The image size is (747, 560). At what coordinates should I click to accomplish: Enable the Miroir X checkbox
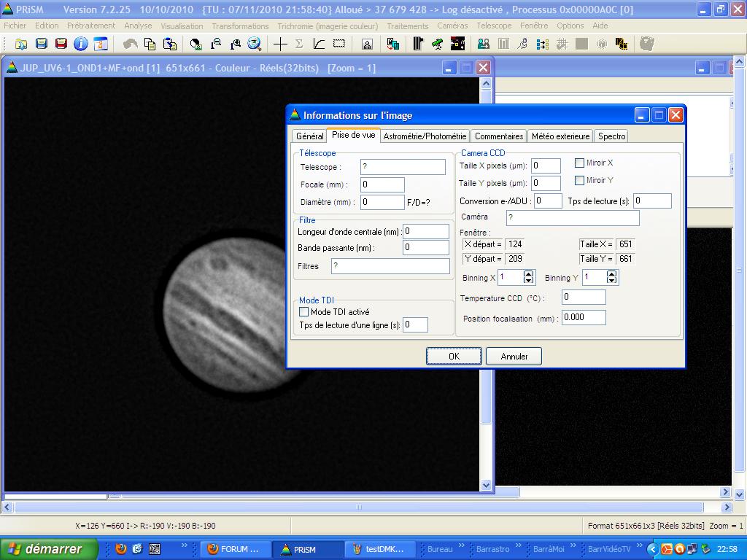click(x=580, y=163)
